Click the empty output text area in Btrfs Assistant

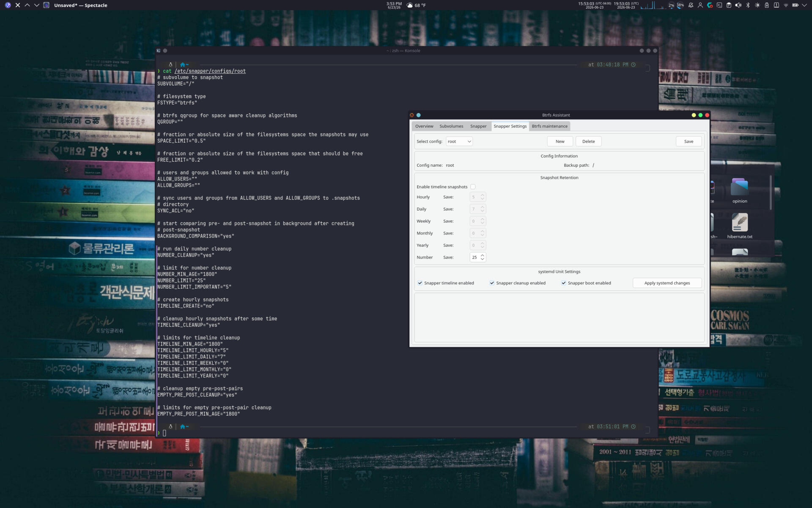tap(559, 317)
